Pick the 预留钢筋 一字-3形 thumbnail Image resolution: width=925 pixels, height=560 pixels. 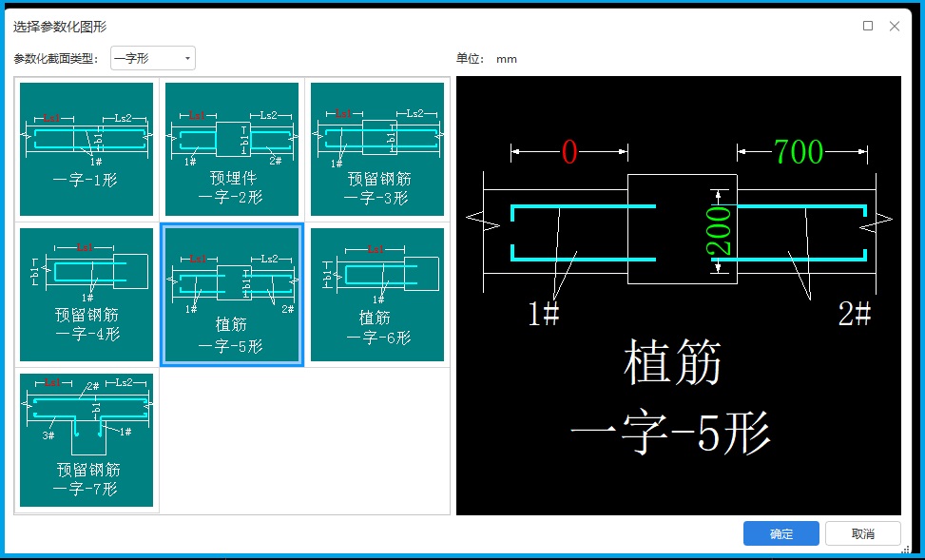[x=377, y=149]
